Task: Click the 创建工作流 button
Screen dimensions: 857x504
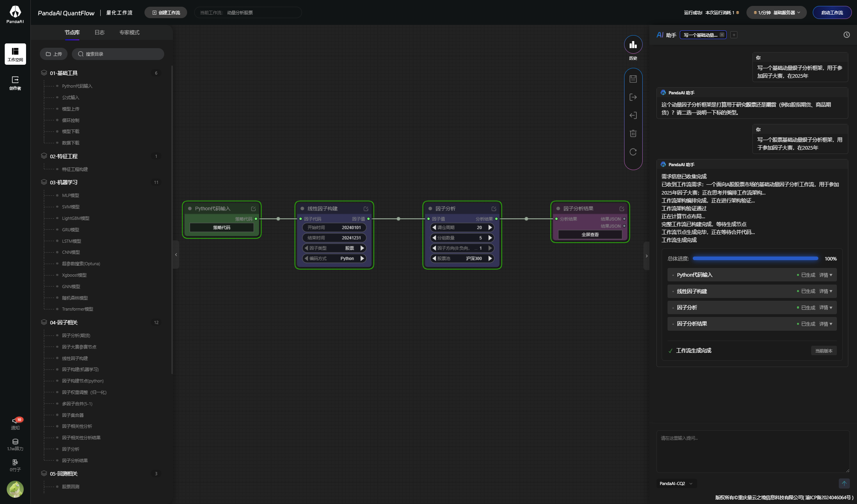Action: 166,13
